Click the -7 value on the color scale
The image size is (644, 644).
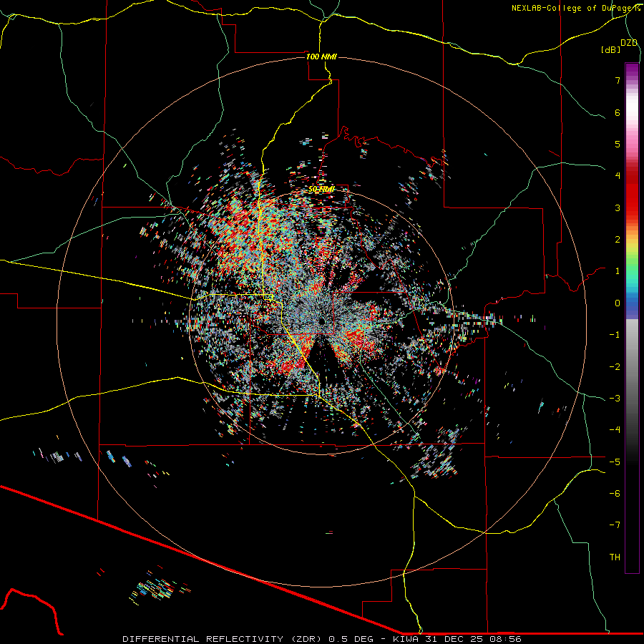point(615,525)
